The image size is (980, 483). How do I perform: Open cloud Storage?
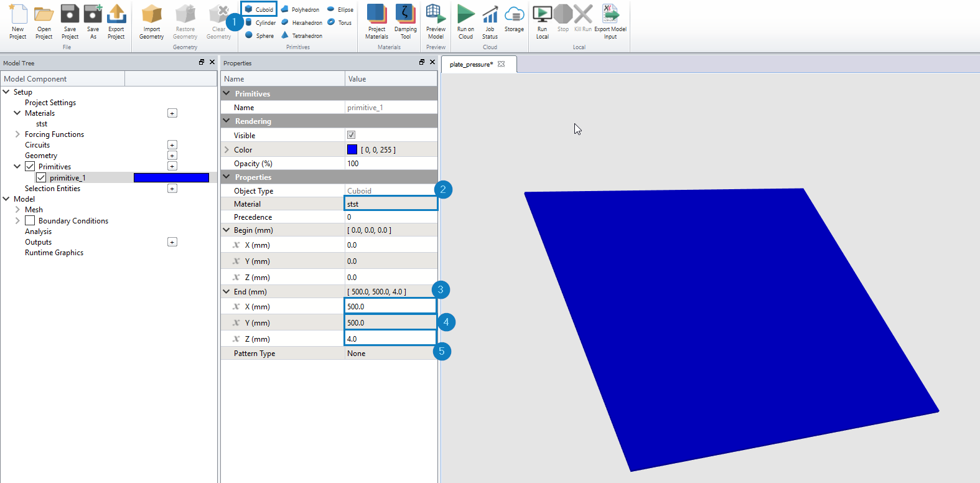tap(514, 19)
